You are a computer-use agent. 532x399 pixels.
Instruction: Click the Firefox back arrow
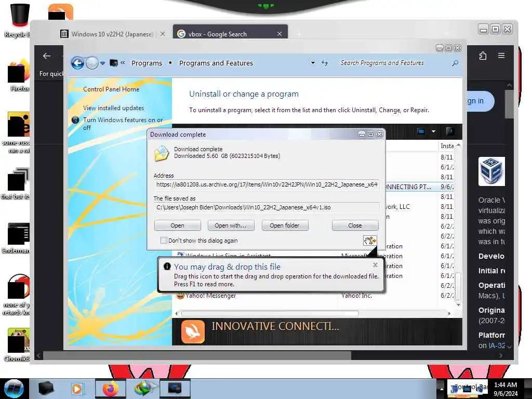[47, 56]
